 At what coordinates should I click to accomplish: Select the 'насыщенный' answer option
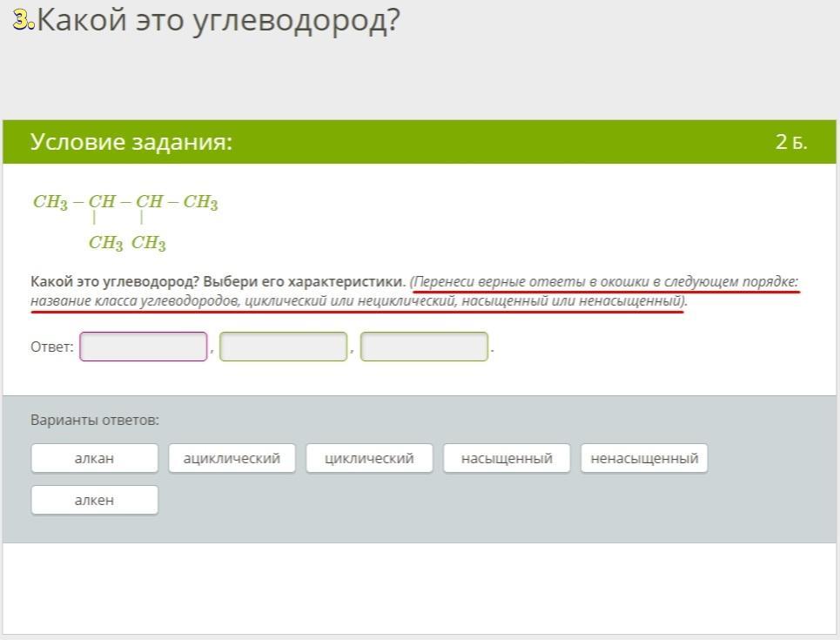[x=507, y=458]
